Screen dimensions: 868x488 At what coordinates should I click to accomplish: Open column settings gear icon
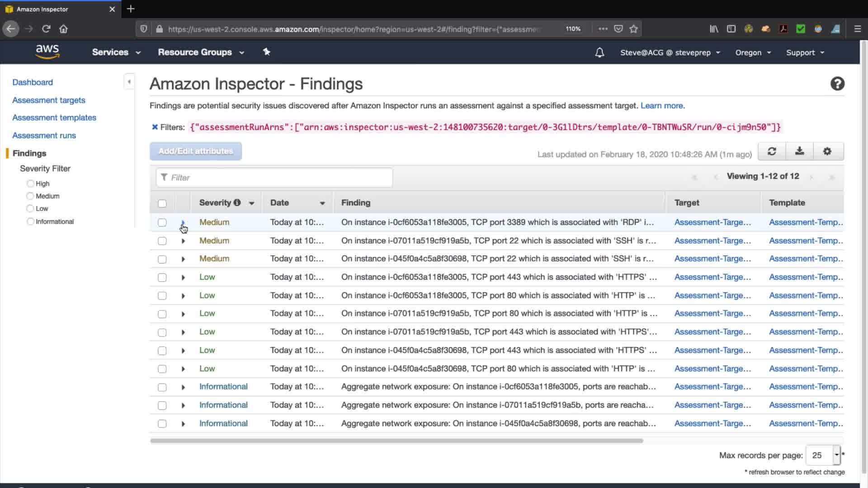[827, 151]
